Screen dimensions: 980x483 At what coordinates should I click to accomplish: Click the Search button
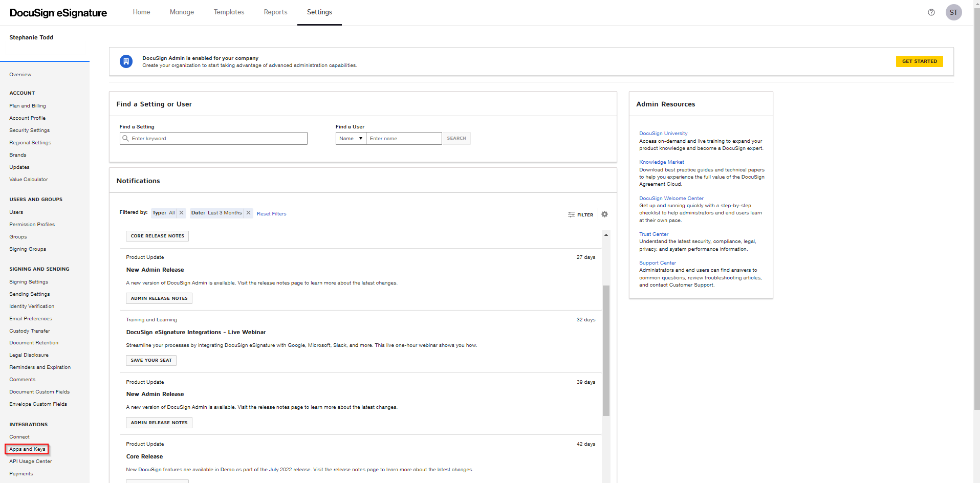[x=456, y=138]
